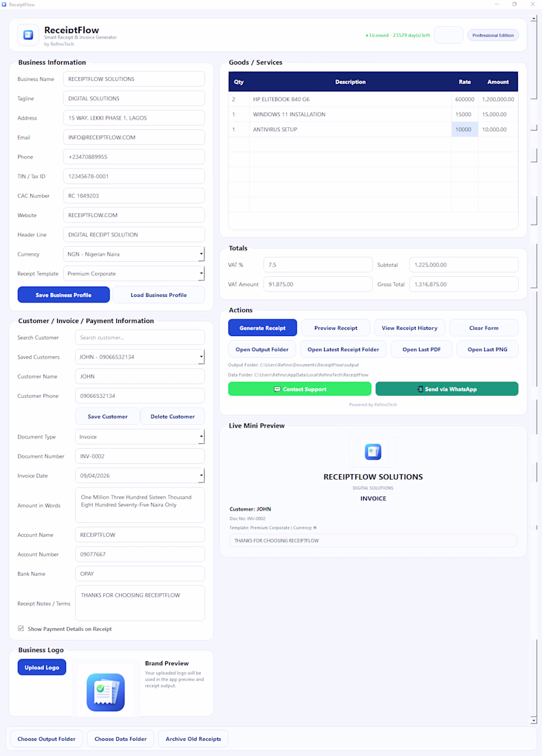The image size is (542, 756).
Task: Click Open Latest Receipt Folder button
Action: click(343, 350)
